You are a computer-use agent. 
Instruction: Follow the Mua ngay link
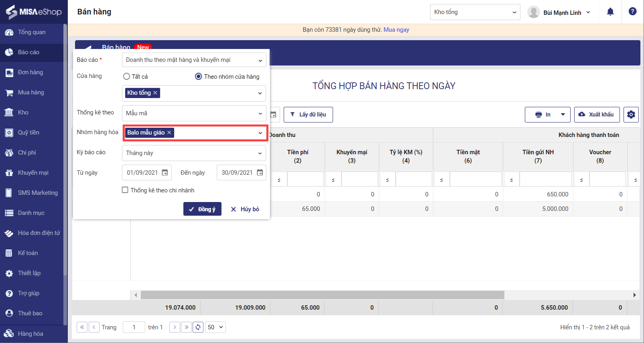396,30
